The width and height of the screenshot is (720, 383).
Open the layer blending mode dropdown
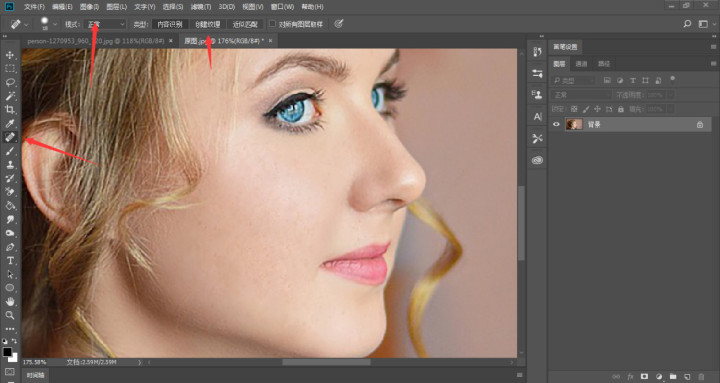(x=582, y=95)
